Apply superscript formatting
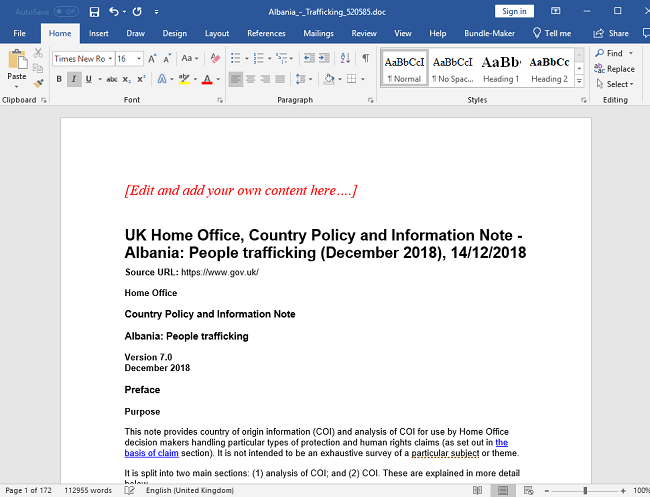Viewport: 650px width, 497px height. [x=141, y=79]
